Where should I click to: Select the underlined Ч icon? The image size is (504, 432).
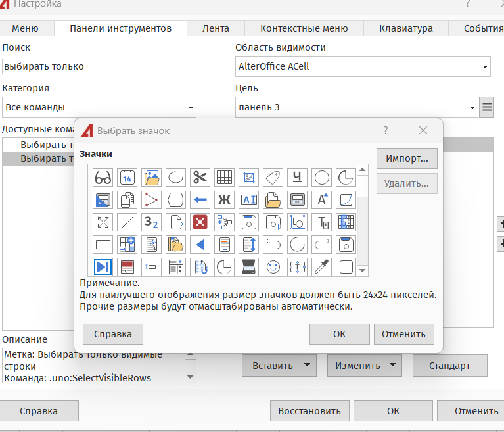[297, 177]
